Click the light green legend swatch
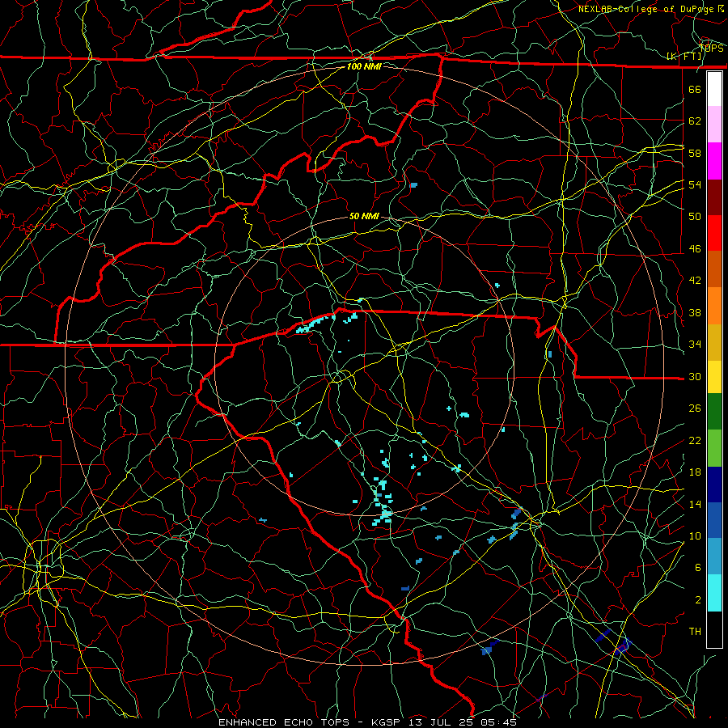The image size is (728, 728). click(x=714, y=448)
